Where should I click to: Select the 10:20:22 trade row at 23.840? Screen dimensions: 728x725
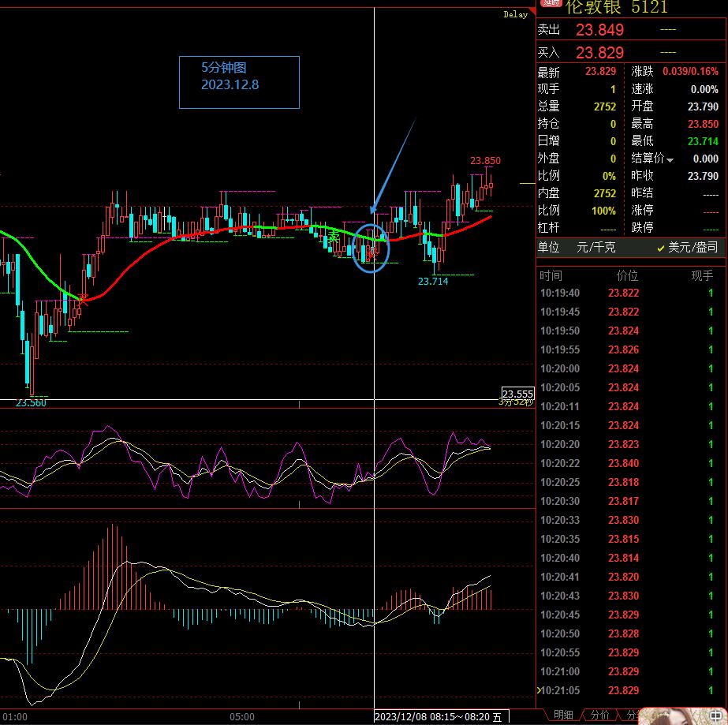(623, 463)
